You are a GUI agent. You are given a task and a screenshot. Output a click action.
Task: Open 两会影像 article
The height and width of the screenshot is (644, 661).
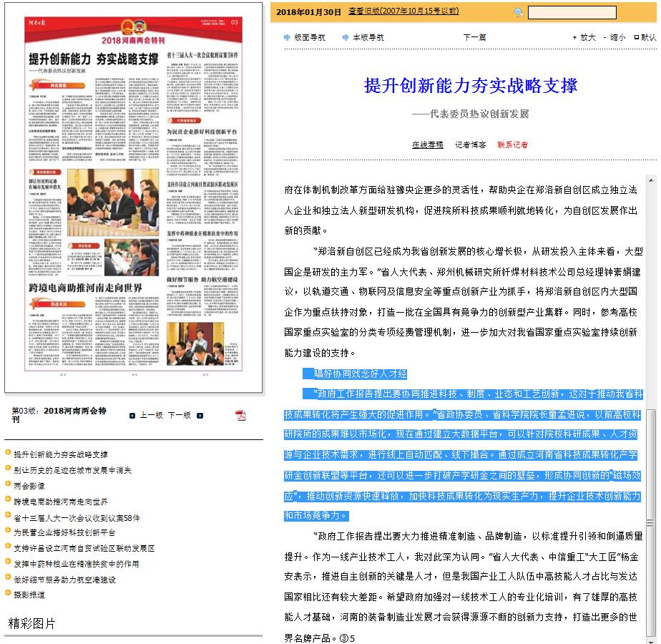29,486
